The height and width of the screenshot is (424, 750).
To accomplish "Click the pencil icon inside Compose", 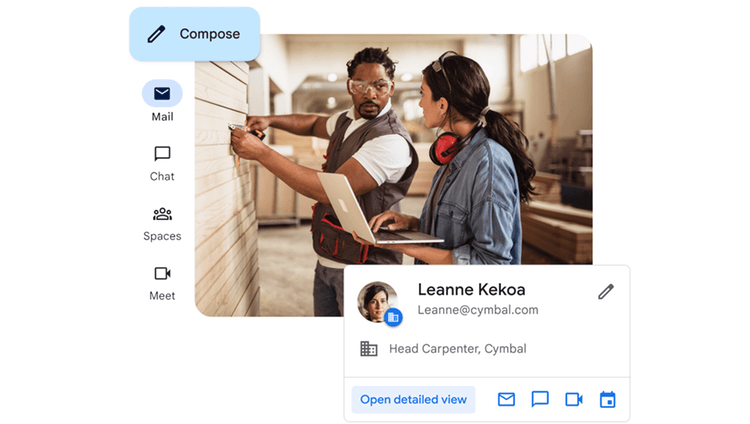I will tap(156, 34).
